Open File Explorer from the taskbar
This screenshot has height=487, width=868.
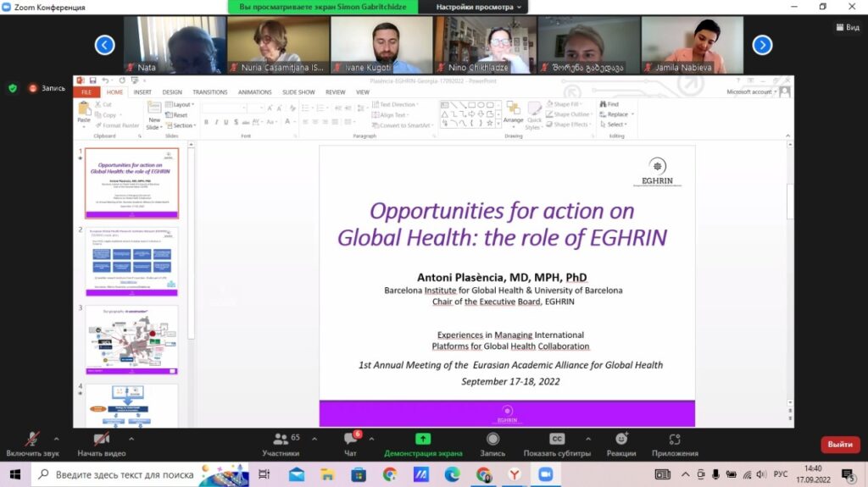pyautogui.click(x=328, y=475)
